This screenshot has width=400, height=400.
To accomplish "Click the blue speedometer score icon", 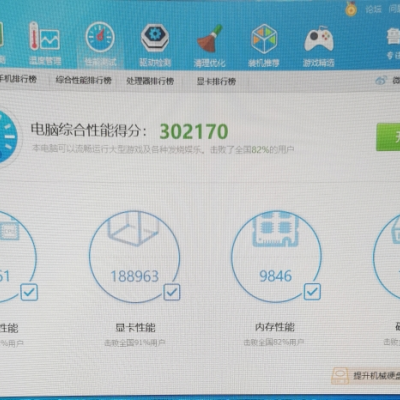I will (x=7, y=137).
